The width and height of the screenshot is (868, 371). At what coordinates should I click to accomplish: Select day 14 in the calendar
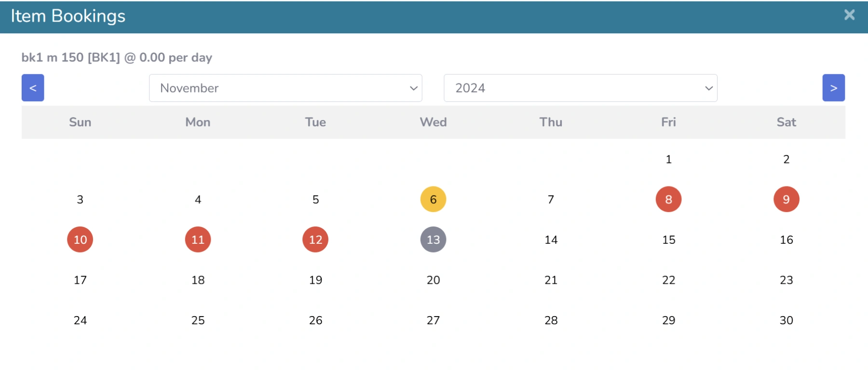tap(551, 239)
